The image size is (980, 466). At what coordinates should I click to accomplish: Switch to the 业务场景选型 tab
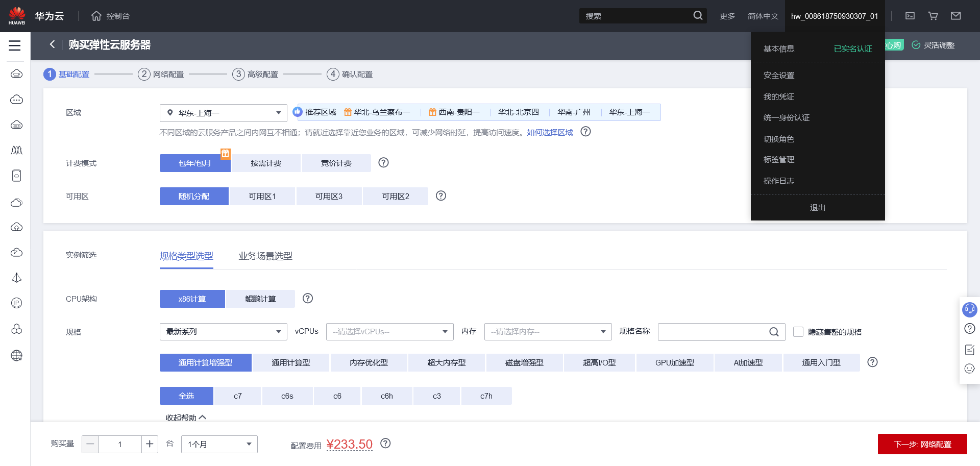click(x=265, y=256)
